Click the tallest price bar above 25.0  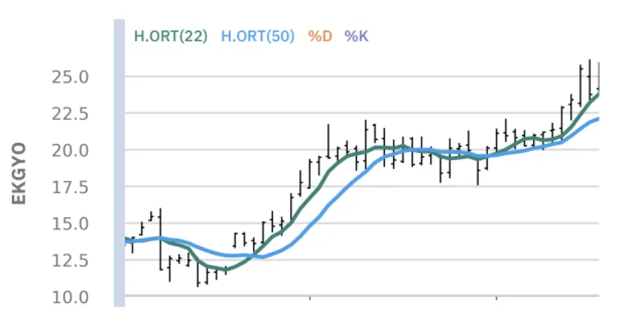[x=589, y=77]
